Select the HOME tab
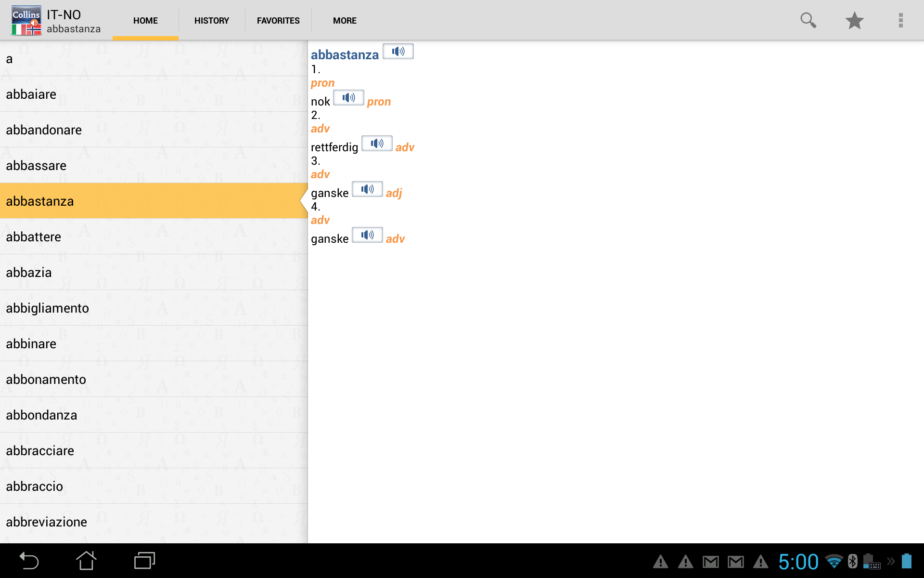 145,21
